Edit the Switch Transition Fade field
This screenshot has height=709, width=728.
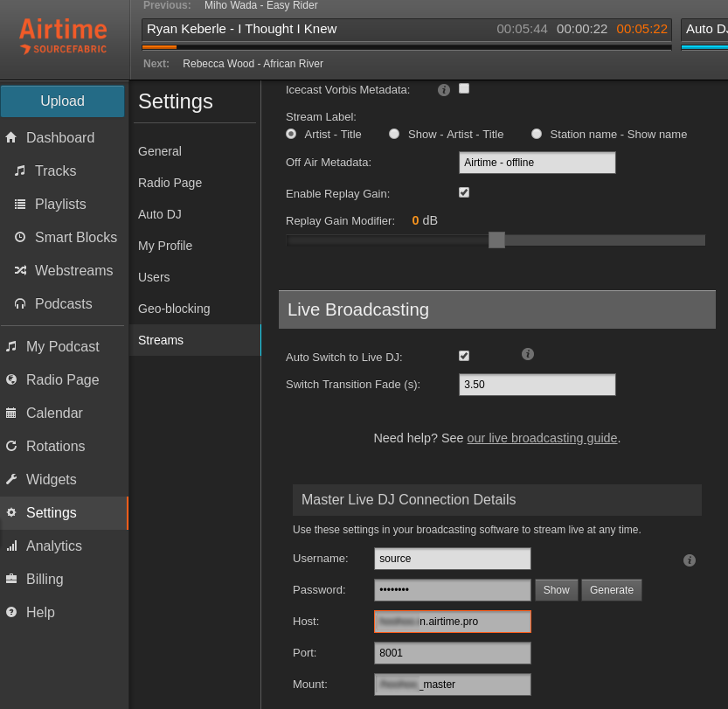coord(537,384)
